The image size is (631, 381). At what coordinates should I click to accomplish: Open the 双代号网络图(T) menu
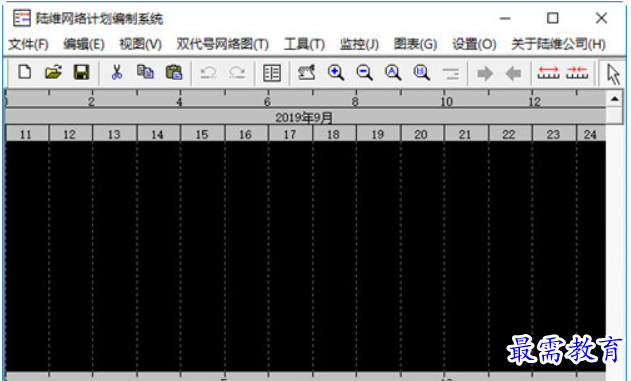(223, 44)
